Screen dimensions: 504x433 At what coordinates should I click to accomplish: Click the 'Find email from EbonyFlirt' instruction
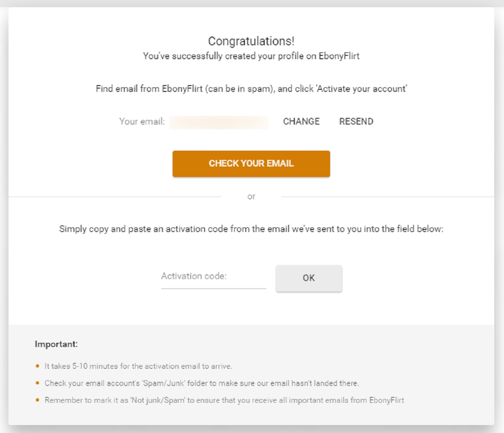(251, 89)
